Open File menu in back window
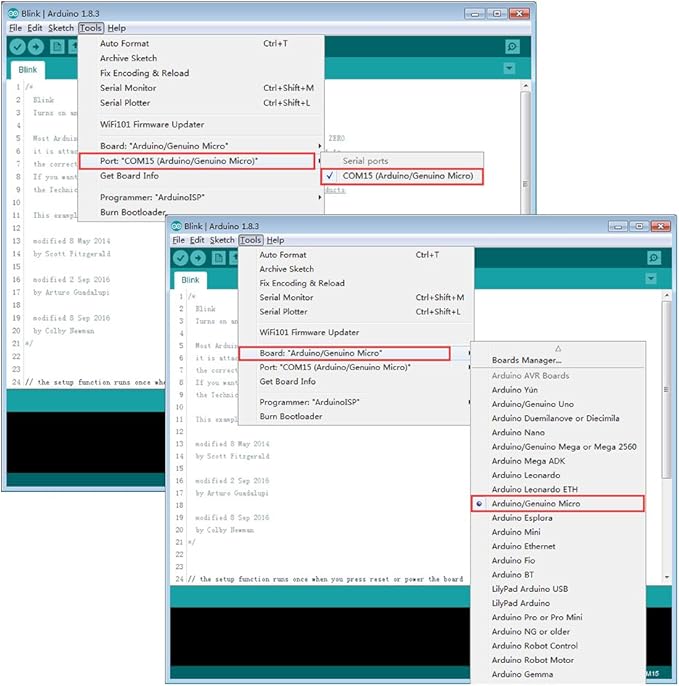 [15, 28]
